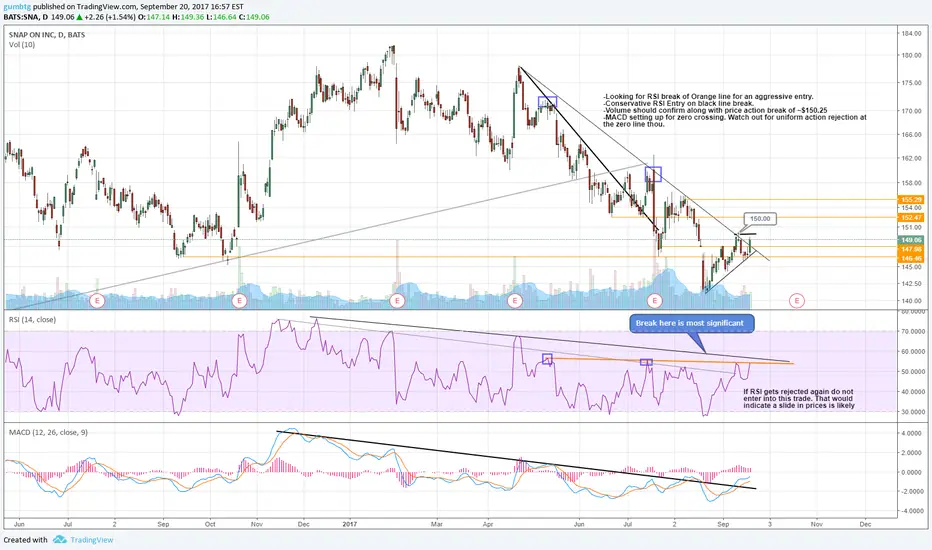932x550 pixels.
Task: Click the 'SNAP ON INC, D, BATS' chart title
Action: pyautogui.click(x=47, y=35)
